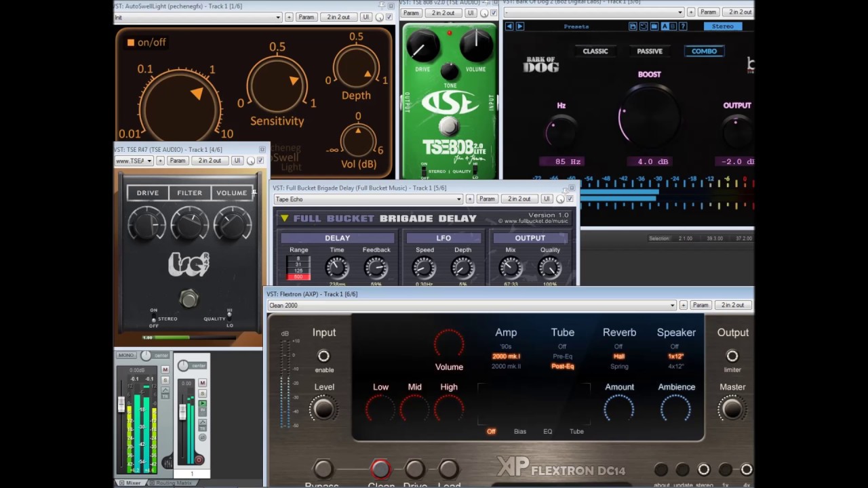Click the UI button in AutoSwellLight window

click(366, 17)
